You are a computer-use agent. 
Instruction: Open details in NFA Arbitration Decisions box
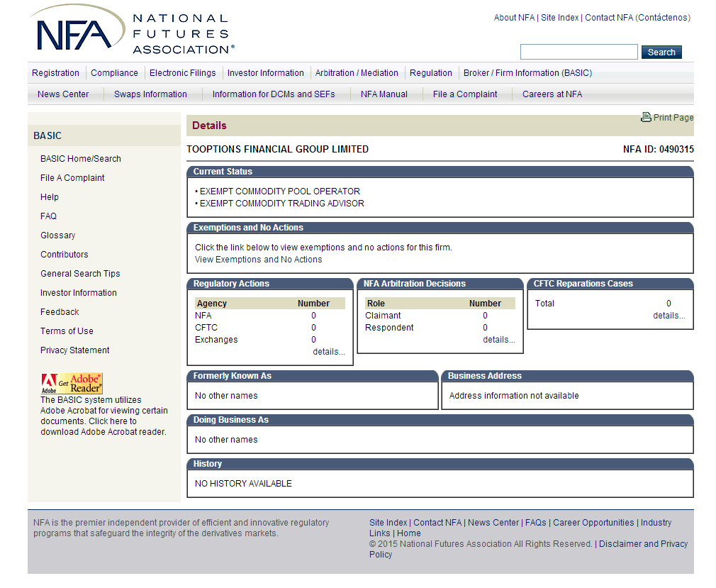tap(499, 340)
